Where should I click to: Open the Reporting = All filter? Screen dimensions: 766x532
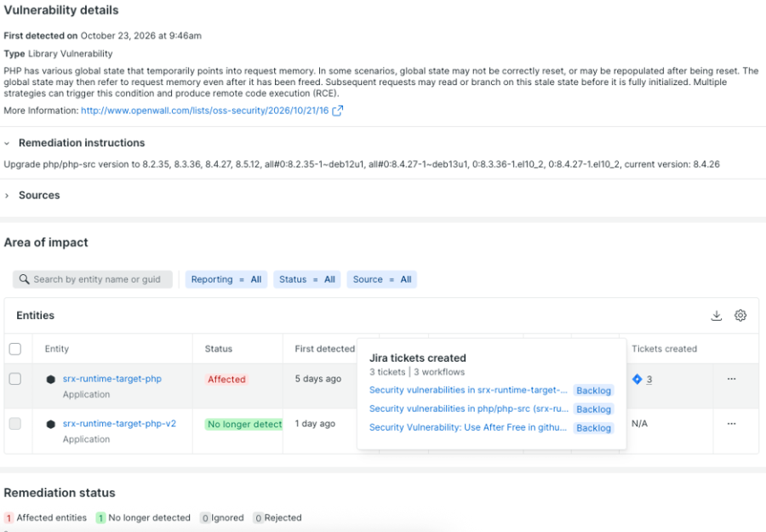click(226, 279)
